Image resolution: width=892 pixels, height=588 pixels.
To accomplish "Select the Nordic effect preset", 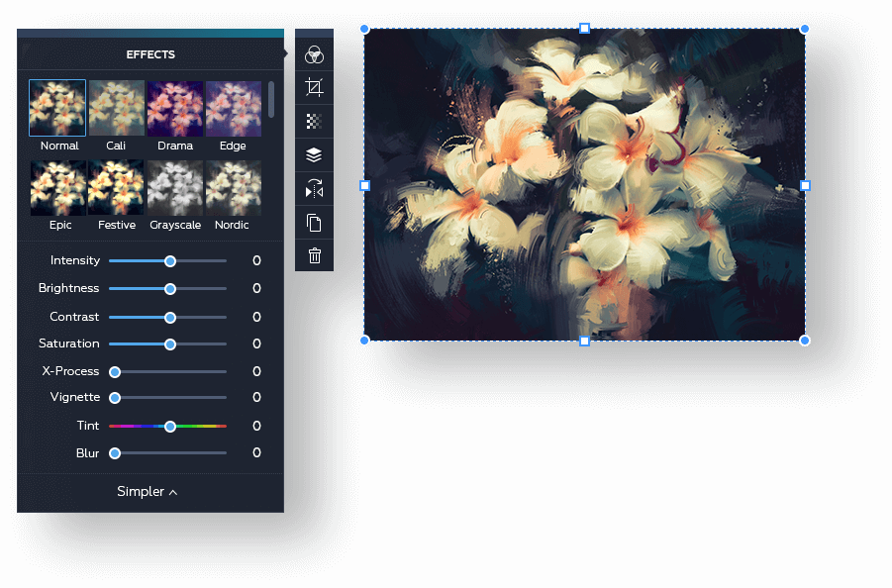I will pyautogui.click(x=232, y=187).
